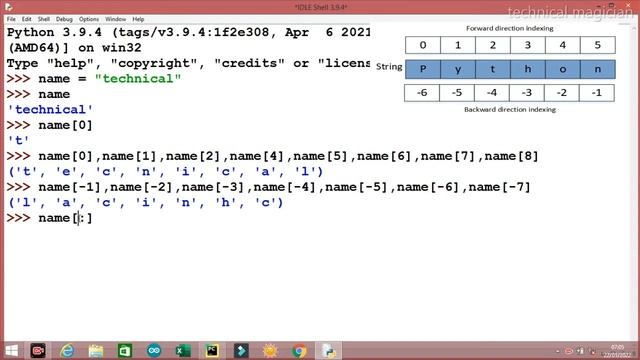Screen dimensions: 640x360
Task: Click the IDLE Python icon in title bar
Action: pos(9,7)
